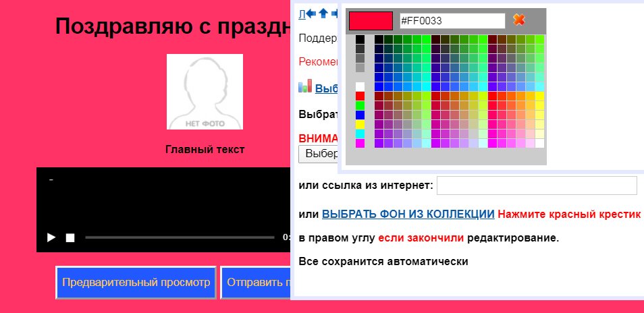The height and width of the screenshot is (313, 644).
Task: Click the 'Главный текст' main text label
Action: point(205,150)
